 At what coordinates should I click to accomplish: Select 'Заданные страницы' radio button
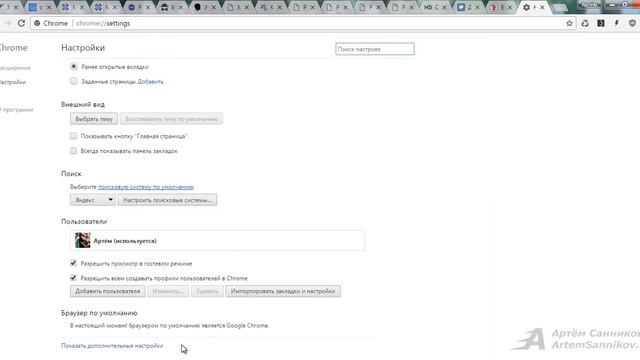pos(73,81)
